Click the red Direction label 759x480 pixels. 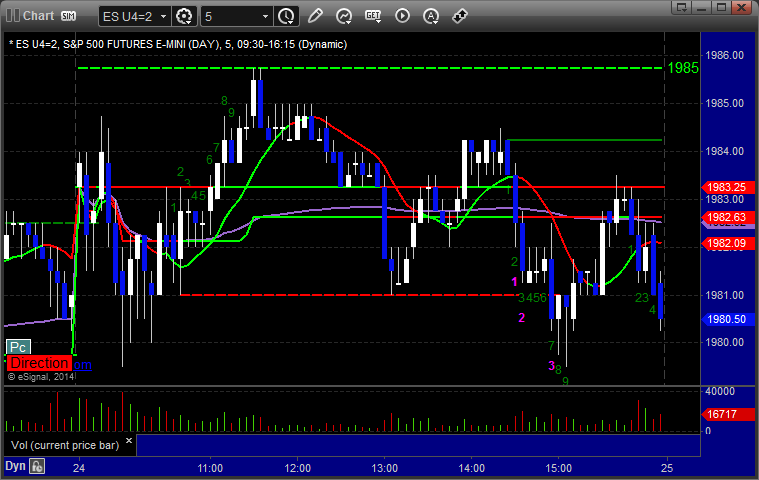39,363
